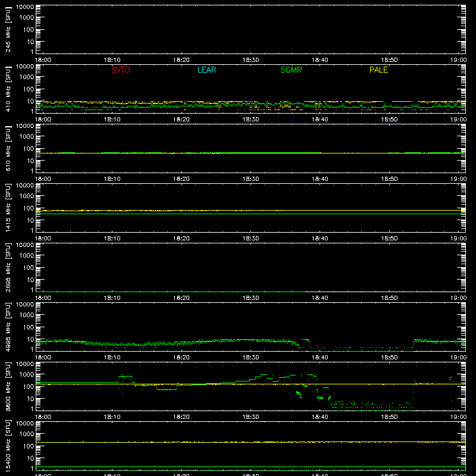The width and height of the screenshot is (476, 476).
Task: Select the 15400 MHz [SFU] axis title
Action: (x=8, y=446)
